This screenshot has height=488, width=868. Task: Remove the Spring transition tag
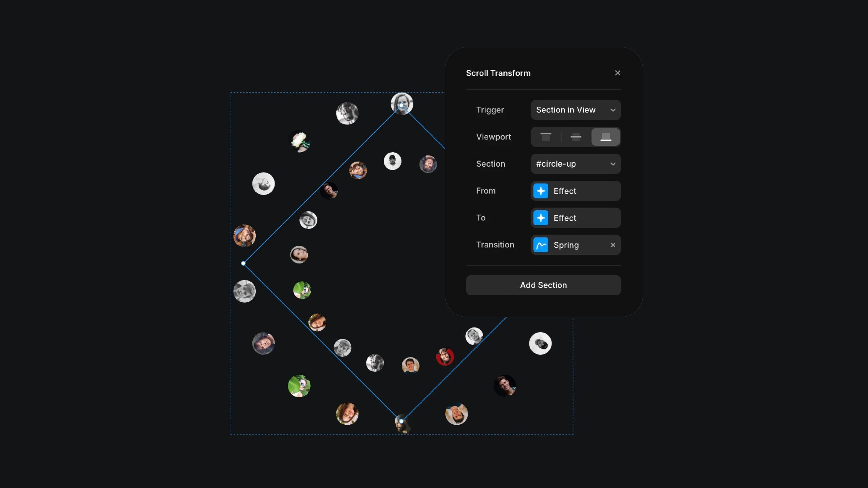click(613, 244)
